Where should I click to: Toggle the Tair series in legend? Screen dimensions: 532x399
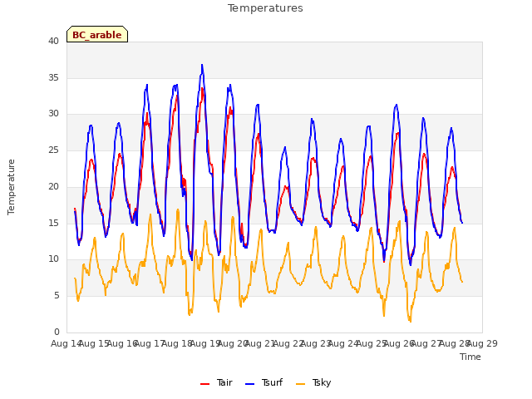pos(216,382)
